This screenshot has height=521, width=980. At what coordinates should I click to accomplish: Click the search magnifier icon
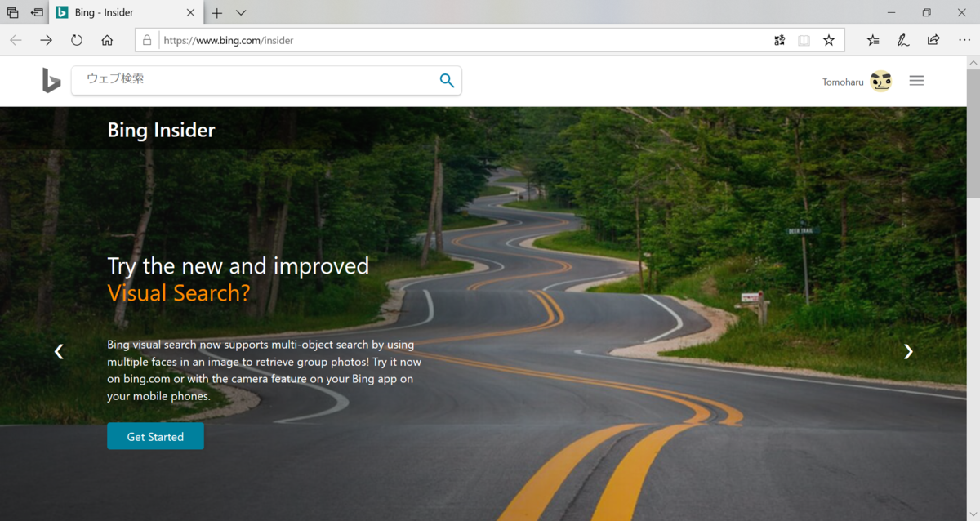pos(447,80)
